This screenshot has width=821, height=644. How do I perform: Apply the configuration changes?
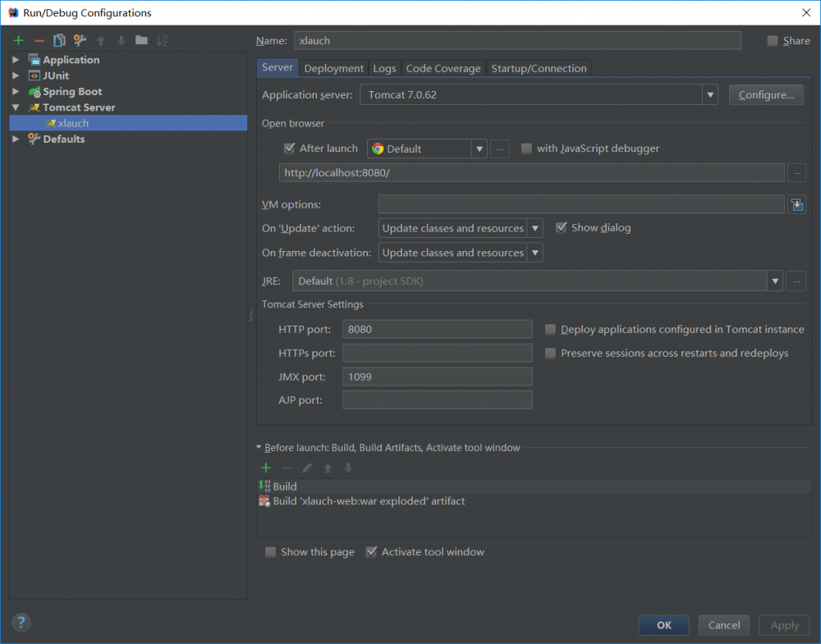pyautogui.click(x=783, y=624)
